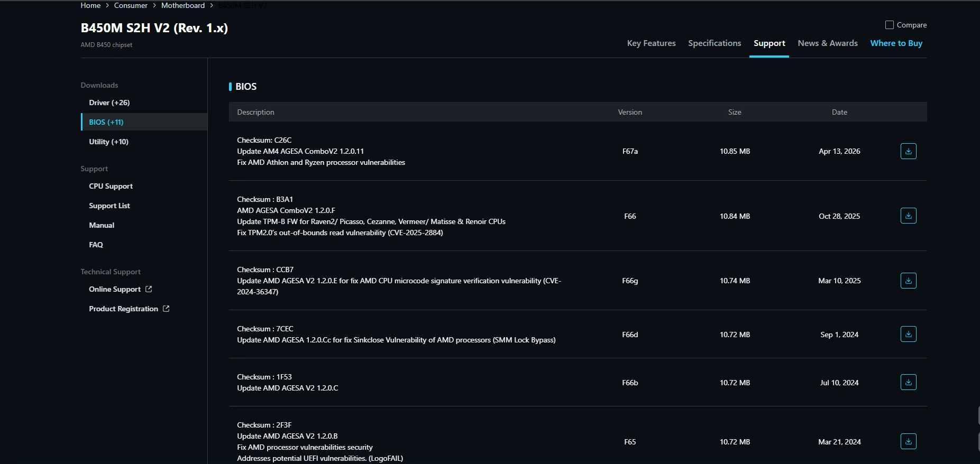Open Utility (+10) downloads

tap(109, 142)
